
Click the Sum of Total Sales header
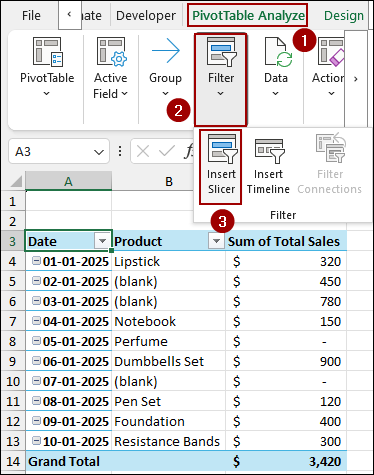286,241
